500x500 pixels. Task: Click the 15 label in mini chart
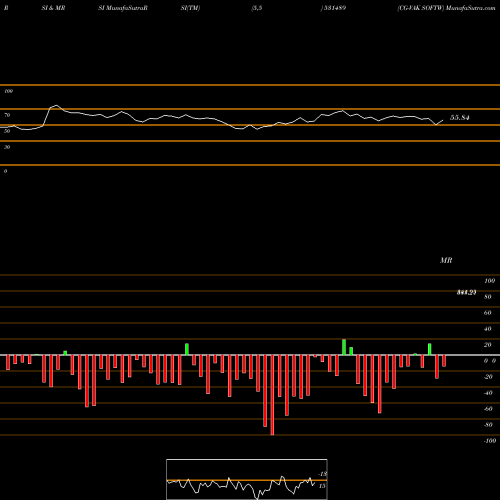pos(322,486)
